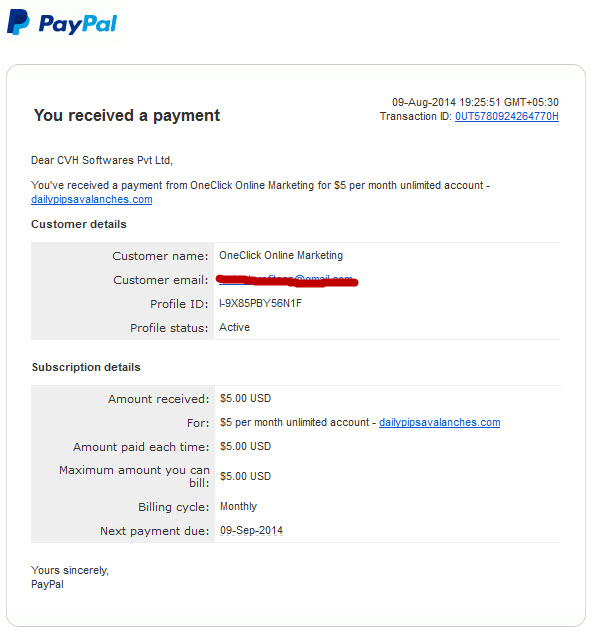Click the Amount received $5.00 USD value
Viewport: 600px width, 635px height.
[x=245, y=398]
